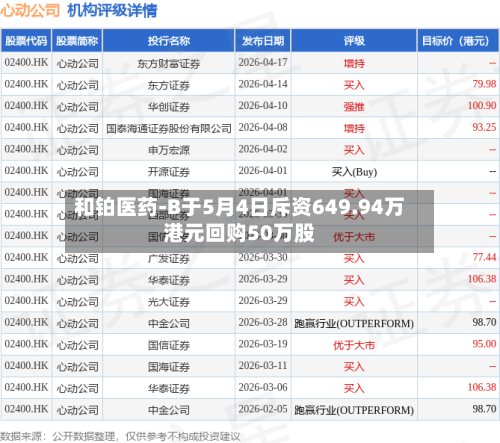This screenshot has width=500, height=443.
Task: Click the date 2026-03-19
Action: [x=263, y=344]
